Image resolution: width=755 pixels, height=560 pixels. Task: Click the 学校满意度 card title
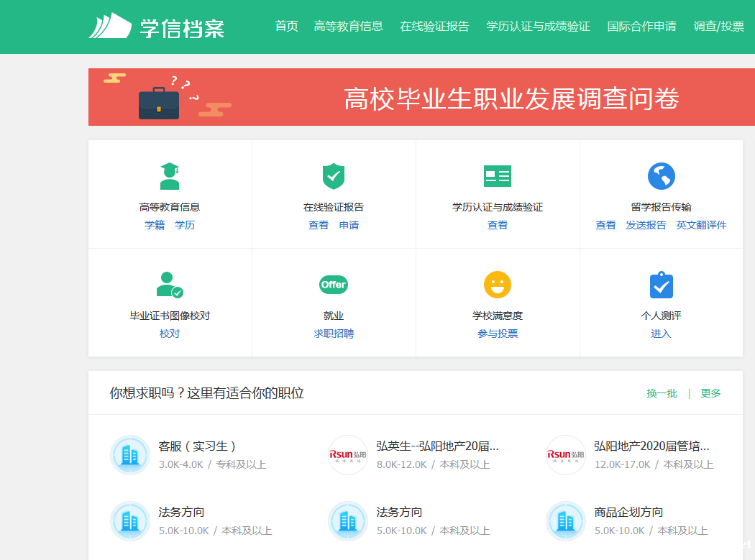pyautogui.click(x=498, y=316)
